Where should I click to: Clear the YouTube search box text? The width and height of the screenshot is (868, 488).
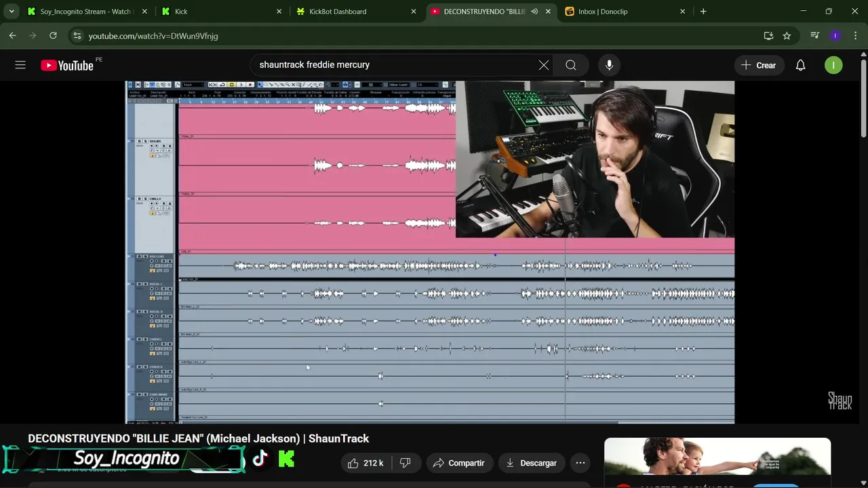544,65
